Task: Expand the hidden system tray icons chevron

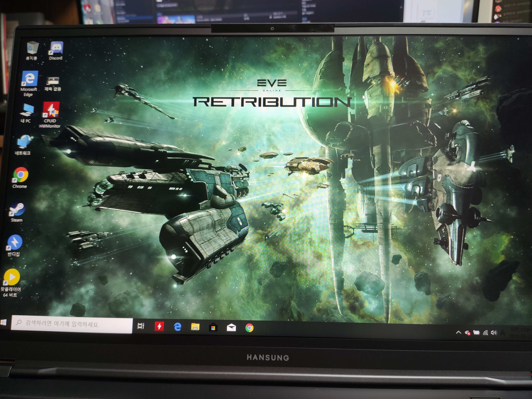Action: [x=458, y=332]
